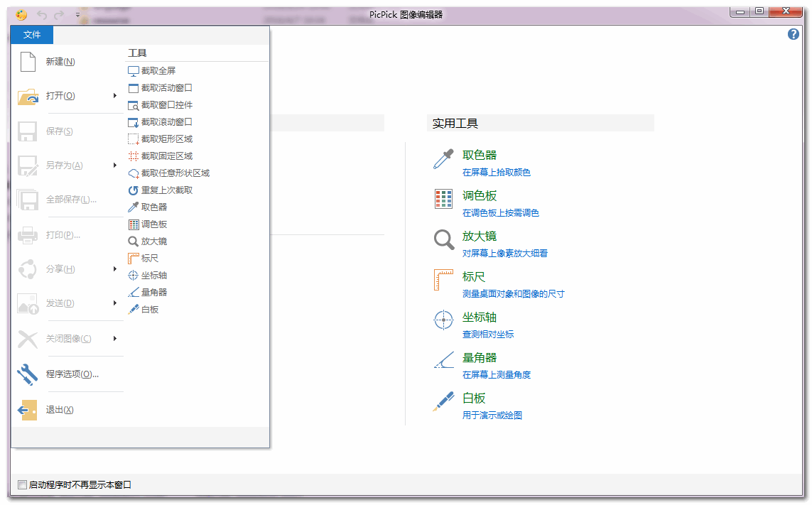Open the green 取色器 link
Screen dimensions: 812x505
480,155
